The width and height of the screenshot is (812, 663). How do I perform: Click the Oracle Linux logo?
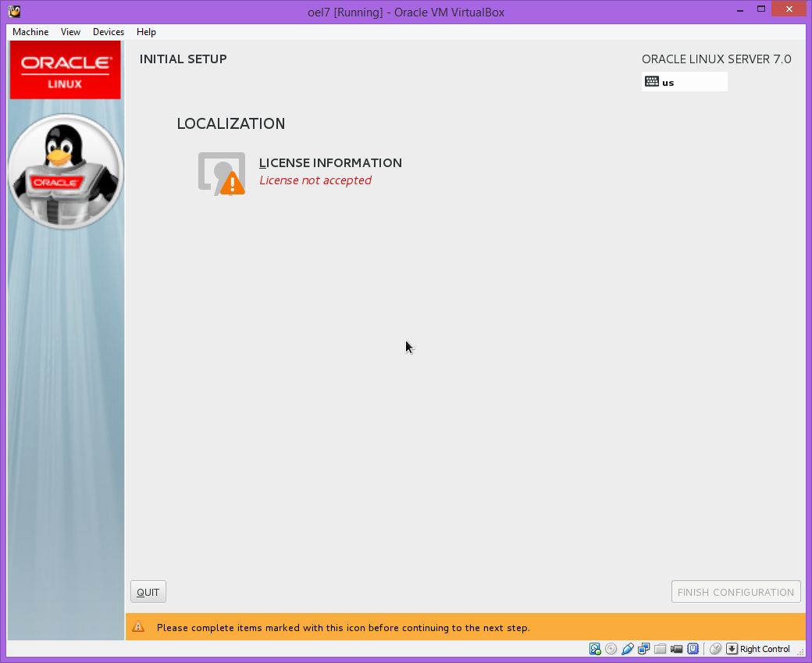[66, 70]
